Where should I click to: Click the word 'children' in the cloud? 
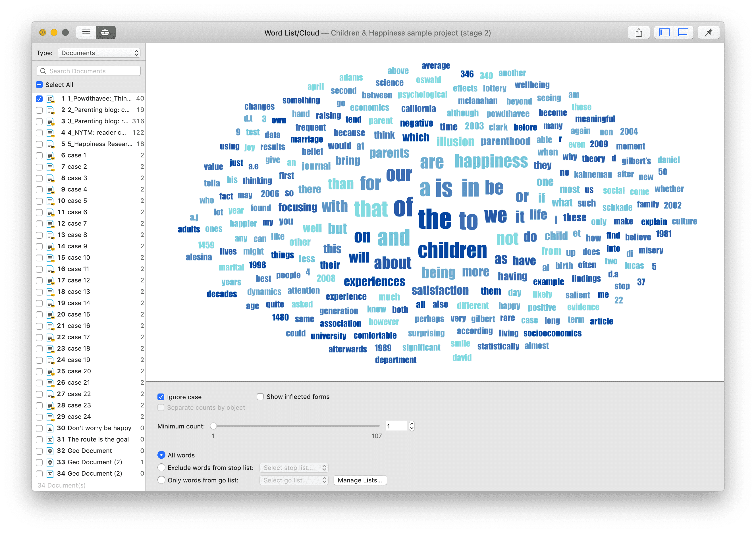point(452,251)
